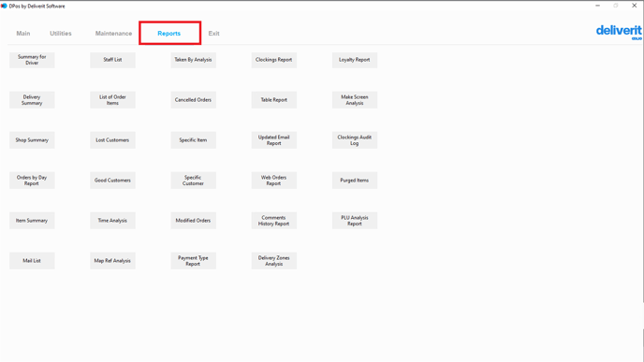The width and height of the screenshot is (644, 362).
Task: Open the Clockings Report
Action: click(x=274, y=60)
